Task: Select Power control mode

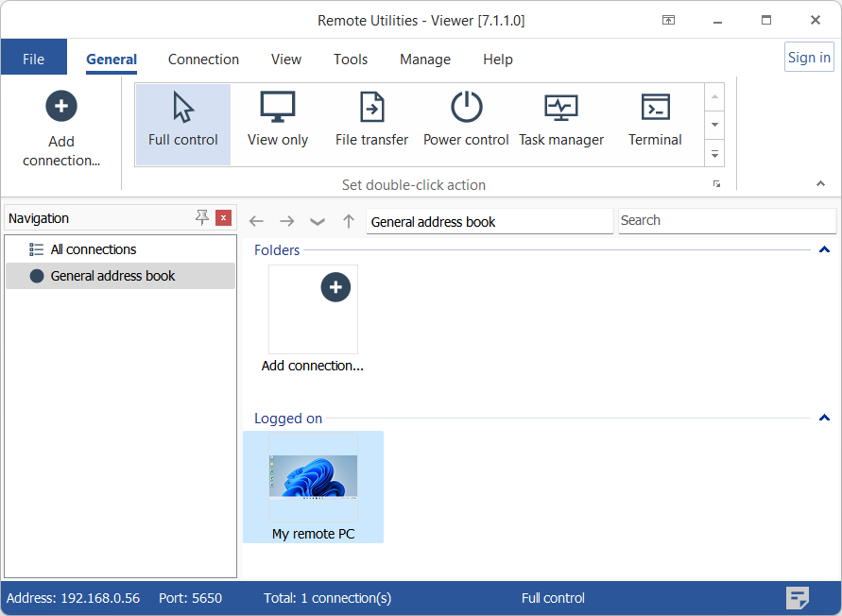Action: [466, 121]
